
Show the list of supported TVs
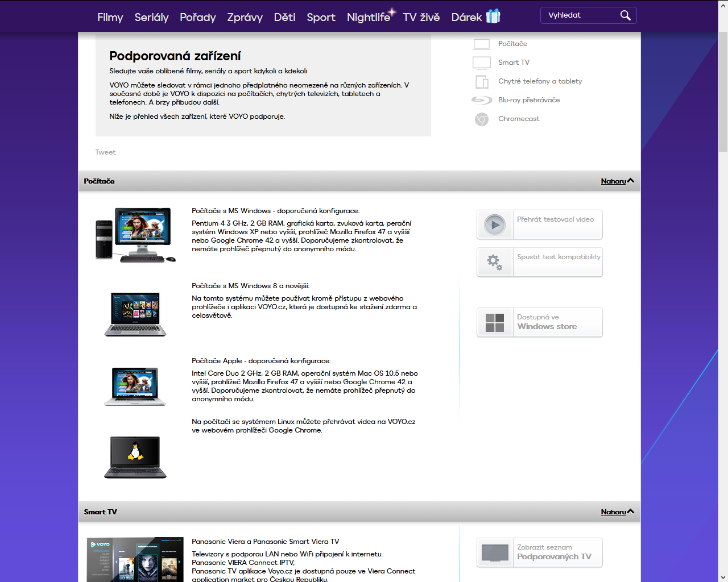(539, 552)
